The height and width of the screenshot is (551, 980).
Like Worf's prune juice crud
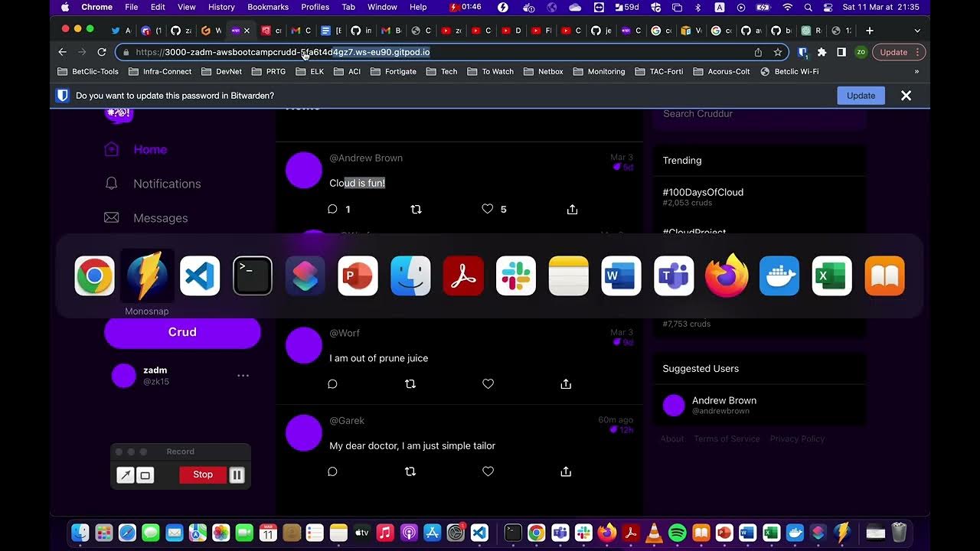pyautogui.click(x=488, y=384)
